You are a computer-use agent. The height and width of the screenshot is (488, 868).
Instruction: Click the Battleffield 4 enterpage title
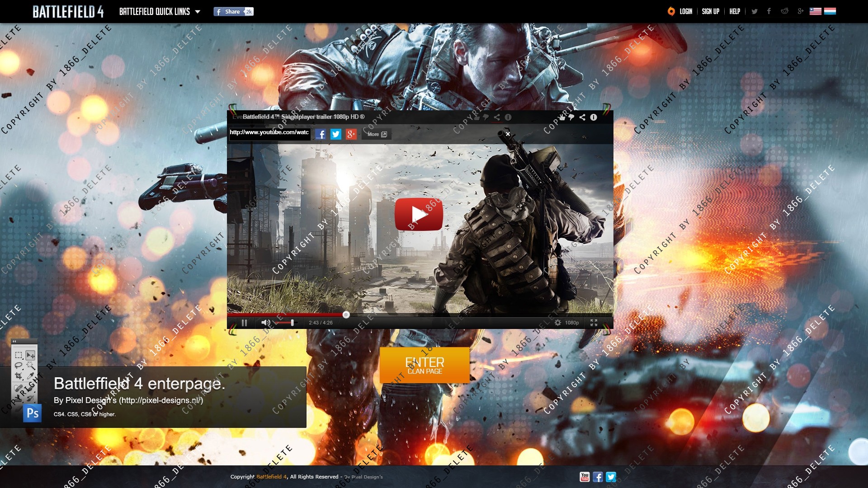tap(139, 384)
